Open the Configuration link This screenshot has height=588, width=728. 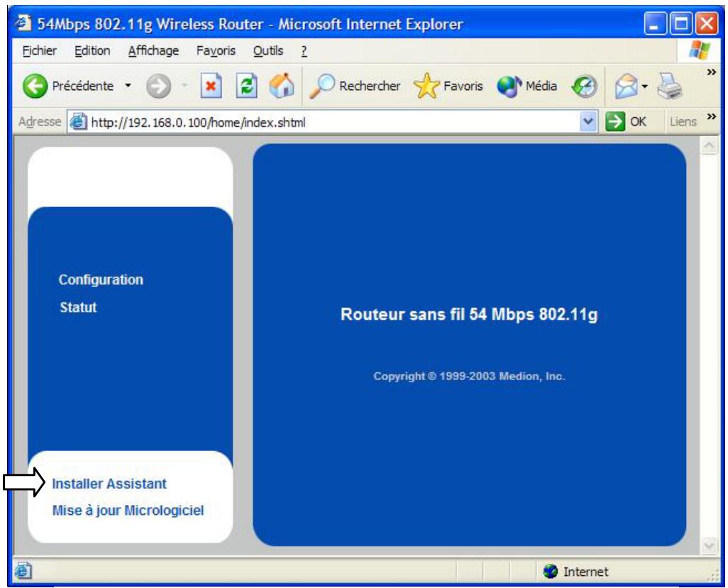(101, 280)
